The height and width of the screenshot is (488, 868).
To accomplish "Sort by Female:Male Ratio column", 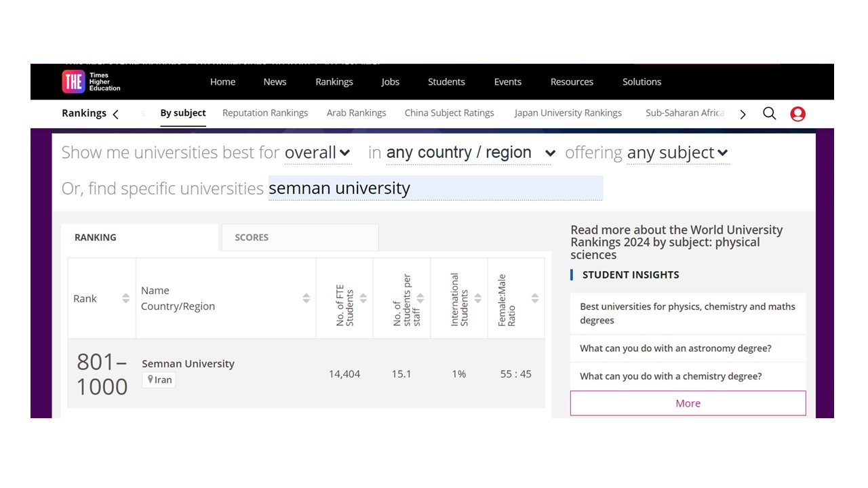I will coord(534,298).
